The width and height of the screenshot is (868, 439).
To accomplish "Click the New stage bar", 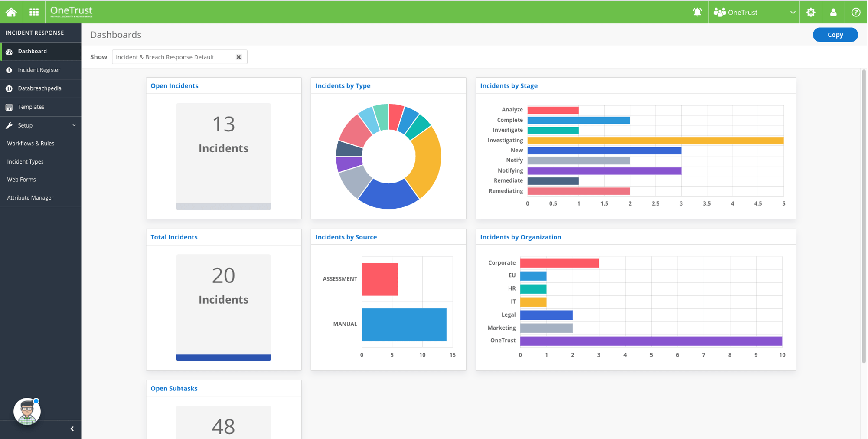I will [604, 151].
